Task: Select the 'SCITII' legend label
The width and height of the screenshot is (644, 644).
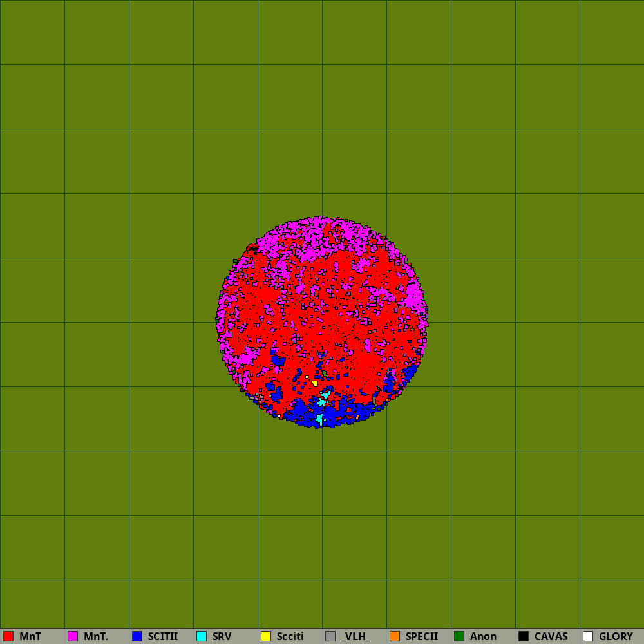Action: tap(163, 636)
